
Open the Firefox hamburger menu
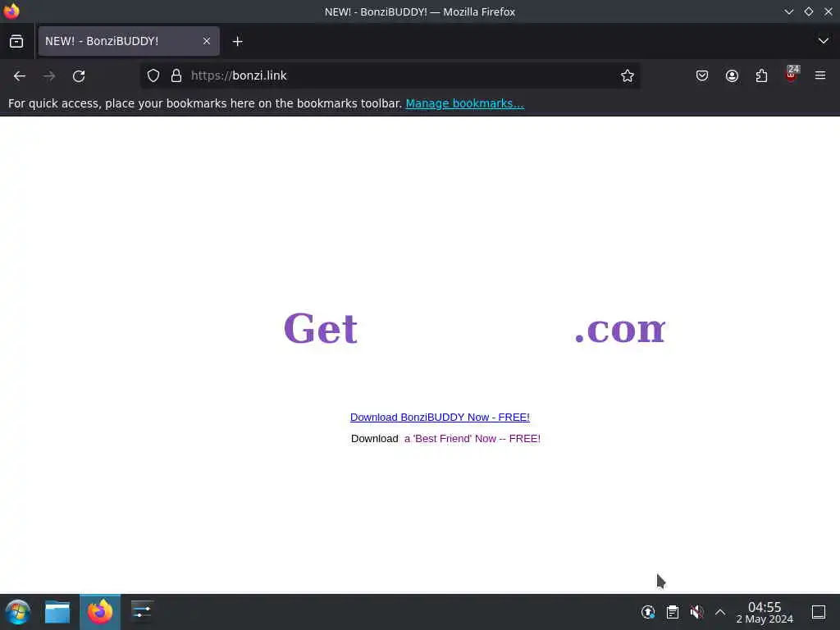820,75
